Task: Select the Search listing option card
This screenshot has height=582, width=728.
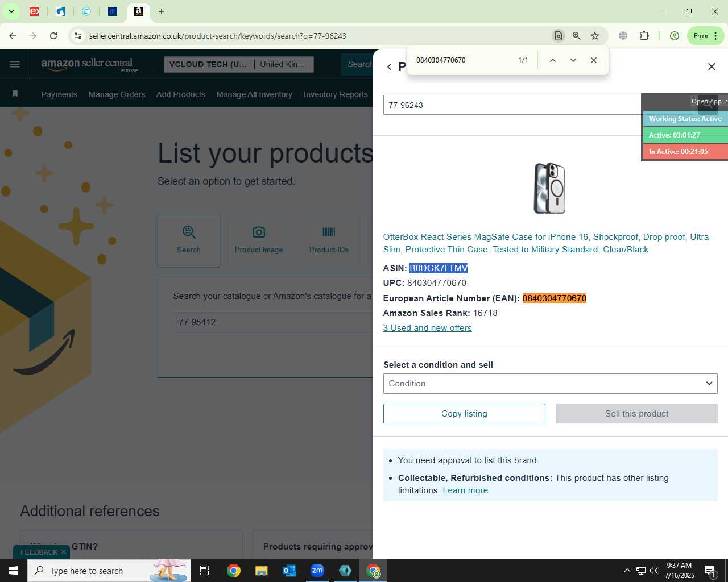Action: click(189, 240)
